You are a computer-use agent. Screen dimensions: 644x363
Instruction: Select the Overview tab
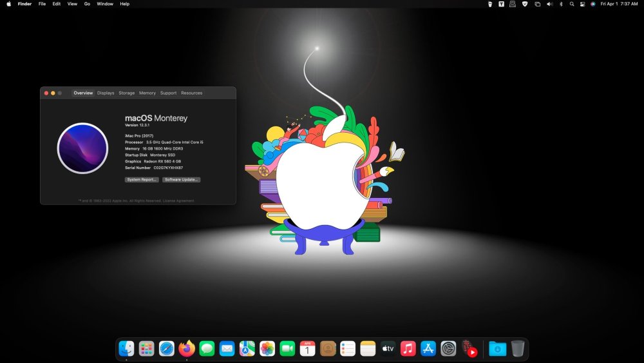tap(83, 93)
